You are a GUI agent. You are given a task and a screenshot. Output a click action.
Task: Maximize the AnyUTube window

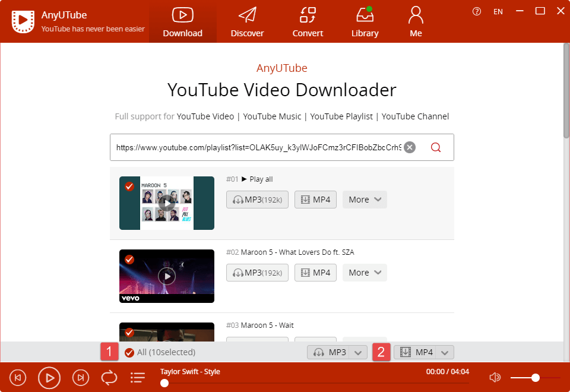pos(540,11)
